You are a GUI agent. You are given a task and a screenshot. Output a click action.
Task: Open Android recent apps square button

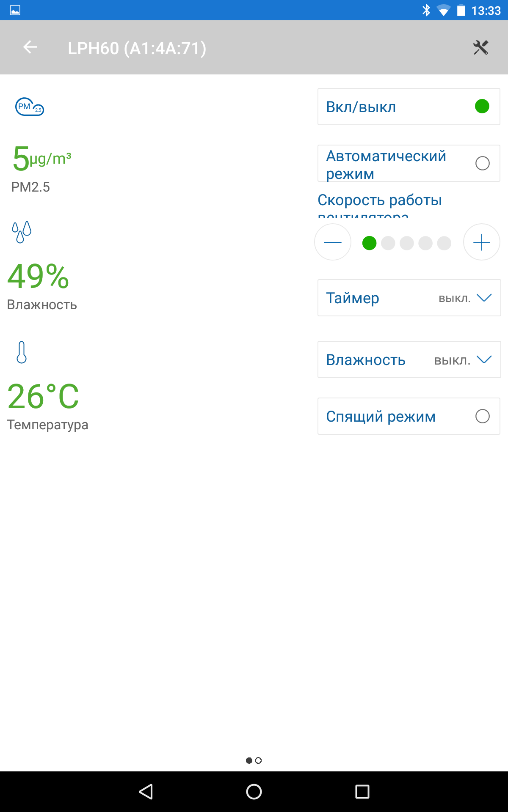click(362, 791)
